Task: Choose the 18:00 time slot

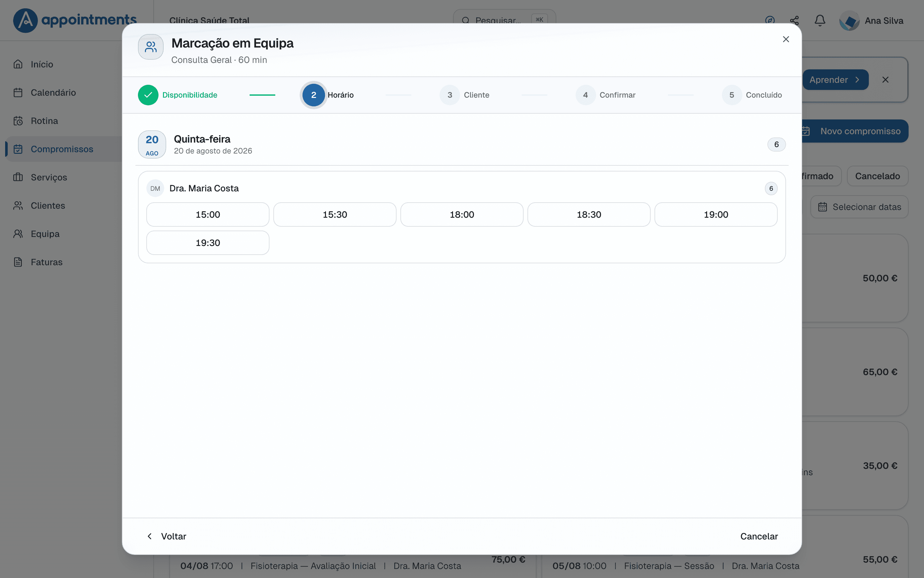Action: (462, 215)
